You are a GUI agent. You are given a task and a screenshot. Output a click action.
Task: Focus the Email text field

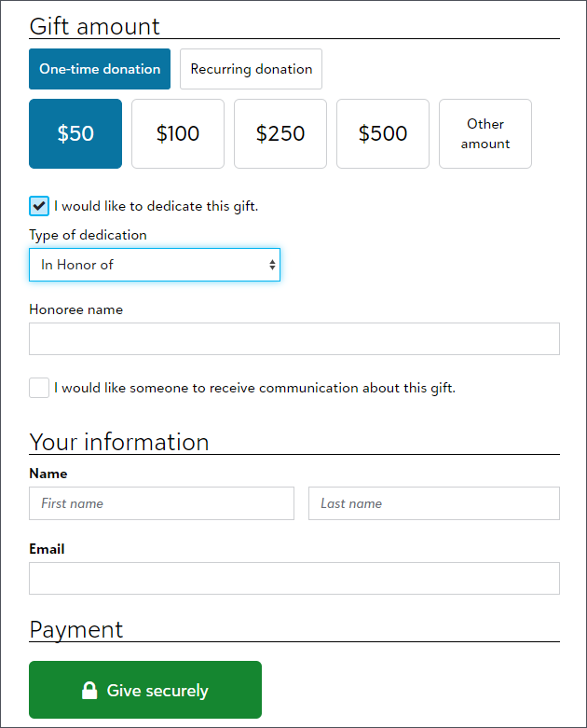click(x=294, y=578)
